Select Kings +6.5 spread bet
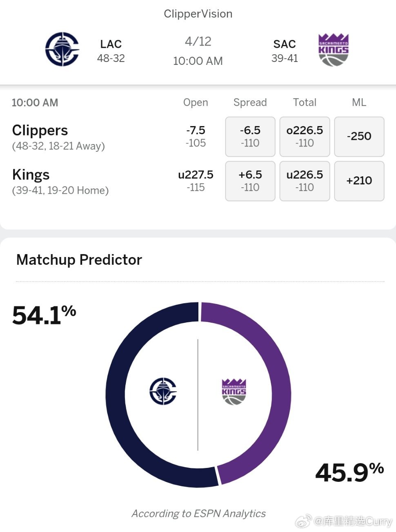Screen dimensions: 396x532 pos(250,181)
